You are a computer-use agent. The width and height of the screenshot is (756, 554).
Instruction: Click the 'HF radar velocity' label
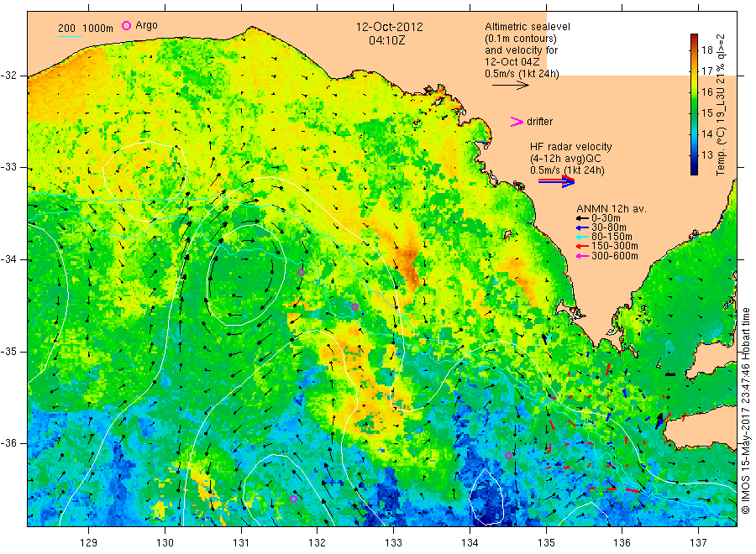pyautogui.click(x=571, y=147)
